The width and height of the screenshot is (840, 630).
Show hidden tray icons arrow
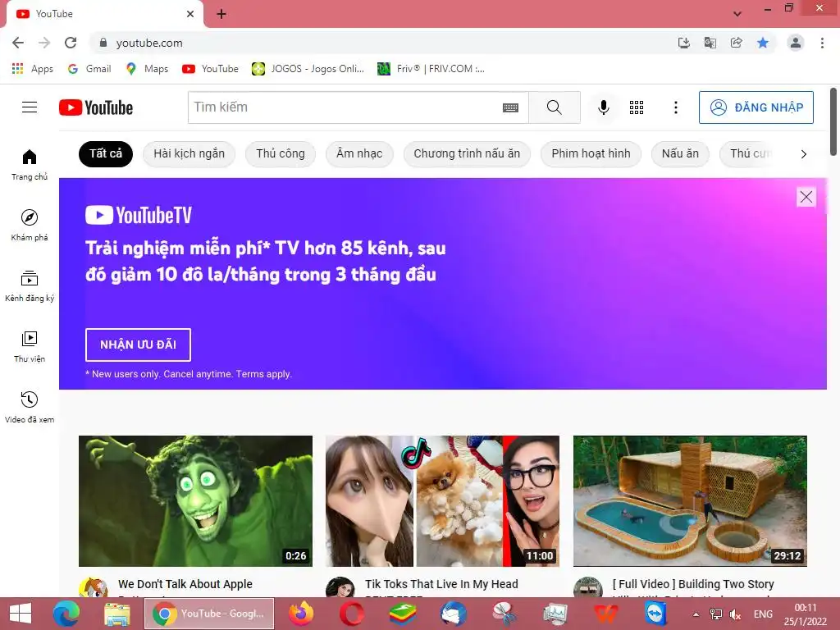(x=696, y=614)
